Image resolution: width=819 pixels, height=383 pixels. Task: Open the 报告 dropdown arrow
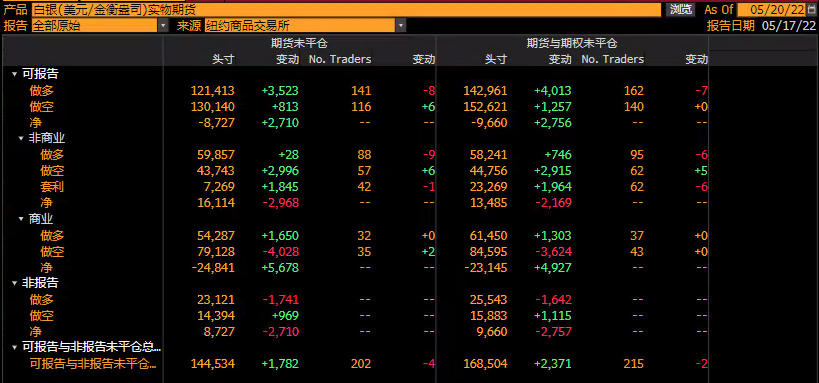point(163,25)
